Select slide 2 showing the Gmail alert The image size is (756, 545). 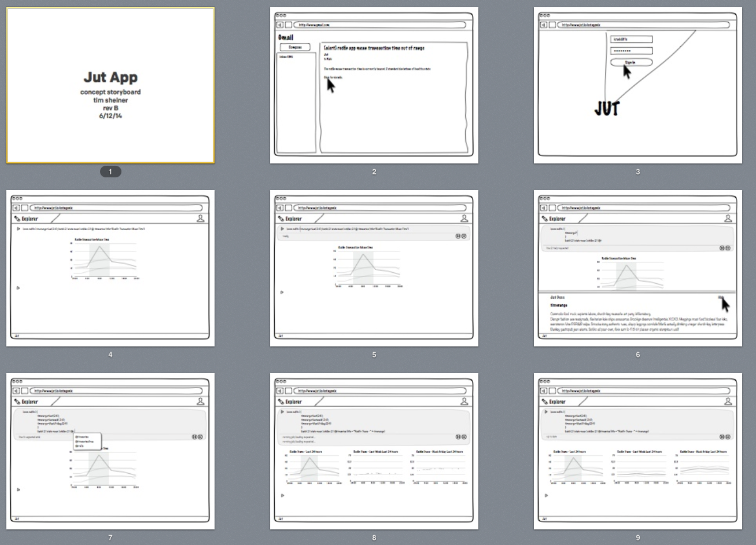click(x=374, y=85)
